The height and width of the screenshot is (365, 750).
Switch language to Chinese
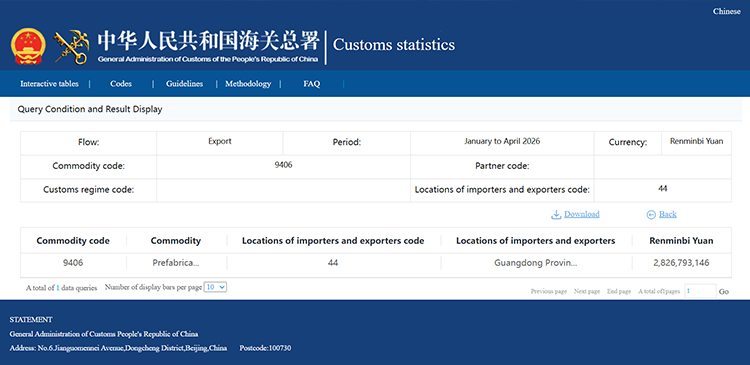click(727, 11)
